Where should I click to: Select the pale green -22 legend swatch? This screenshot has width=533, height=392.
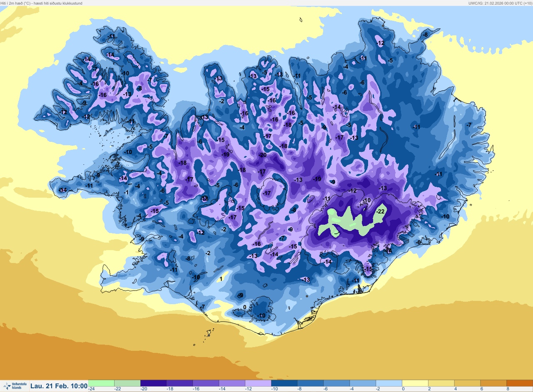(127, 383)
